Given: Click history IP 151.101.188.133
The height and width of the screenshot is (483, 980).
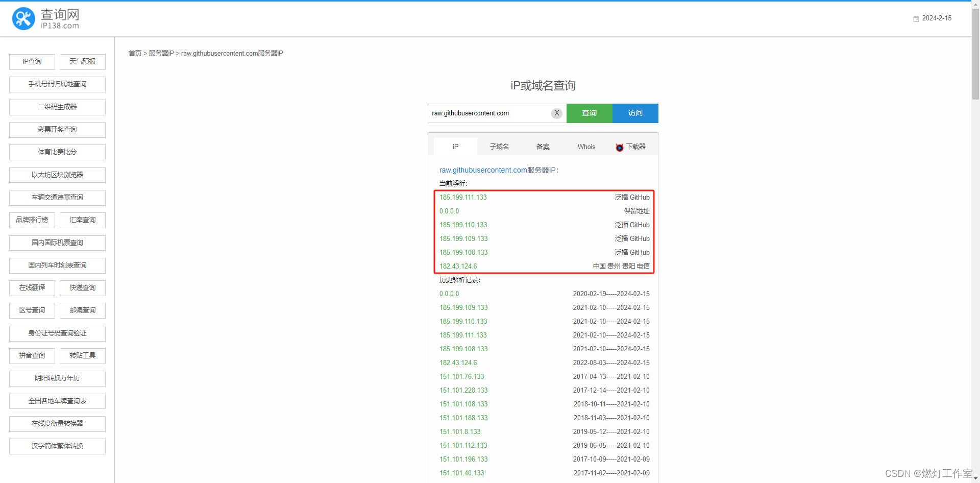Looking at the screenshot, I should pyautogui.click(x=463, y=418).
